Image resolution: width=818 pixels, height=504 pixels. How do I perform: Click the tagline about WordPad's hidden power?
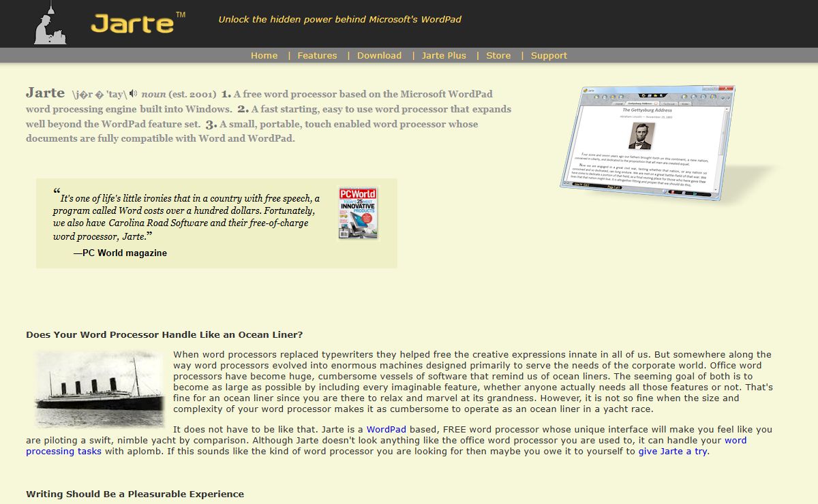click(339, 20)
